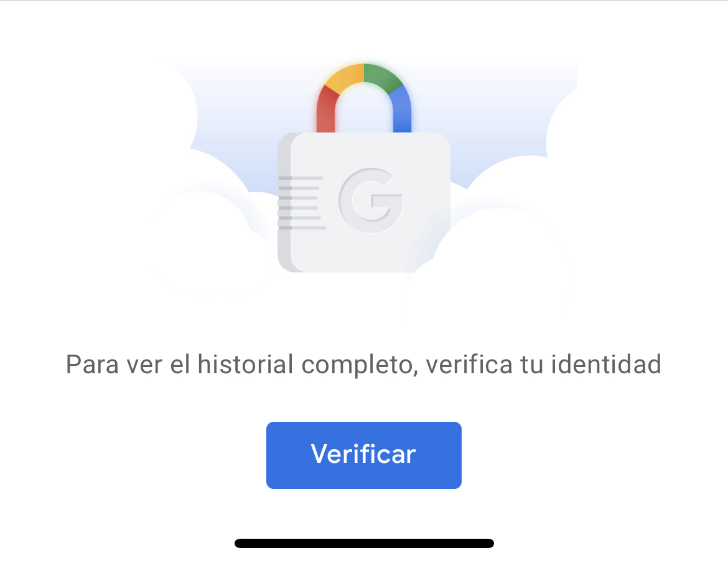728x563 pixels.
Task: Click the blue segment of the shackle
Action: click(x=401, y=109)
